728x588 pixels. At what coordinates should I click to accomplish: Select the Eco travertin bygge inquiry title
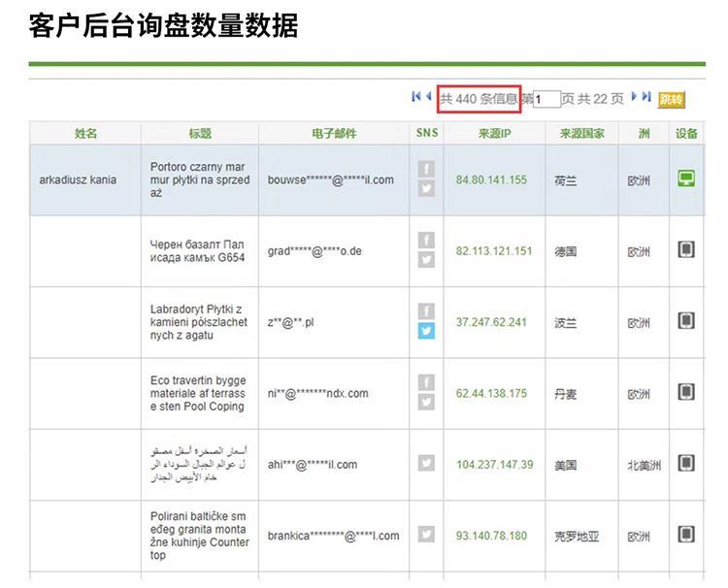199,393
